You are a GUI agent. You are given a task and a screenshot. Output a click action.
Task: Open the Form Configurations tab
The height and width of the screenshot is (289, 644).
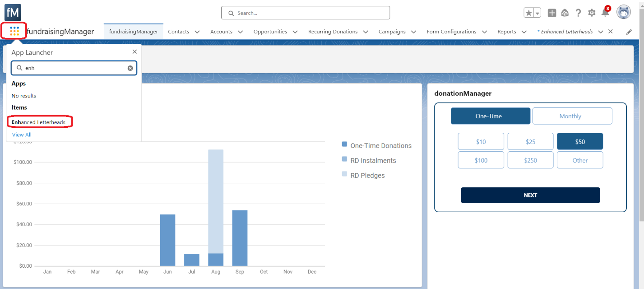451,32
